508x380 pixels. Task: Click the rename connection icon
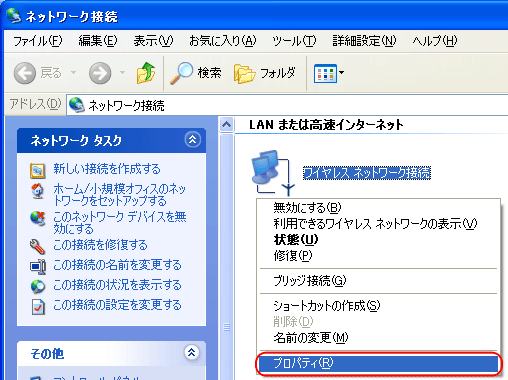[38, 266]
